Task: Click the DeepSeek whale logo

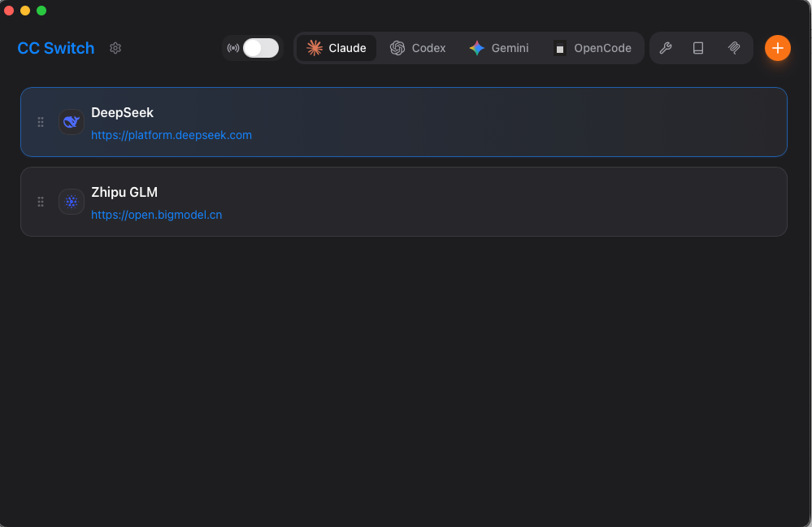Action: coord(72,122)
